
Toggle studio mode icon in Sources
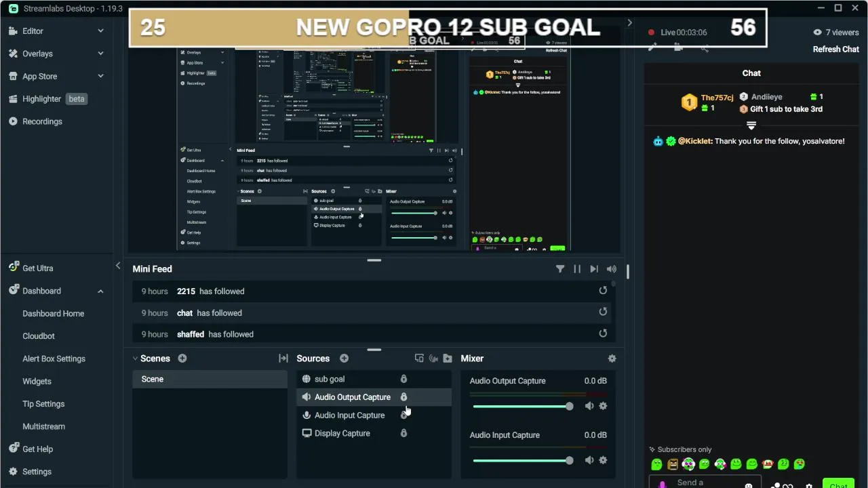[x=433, y=359]
